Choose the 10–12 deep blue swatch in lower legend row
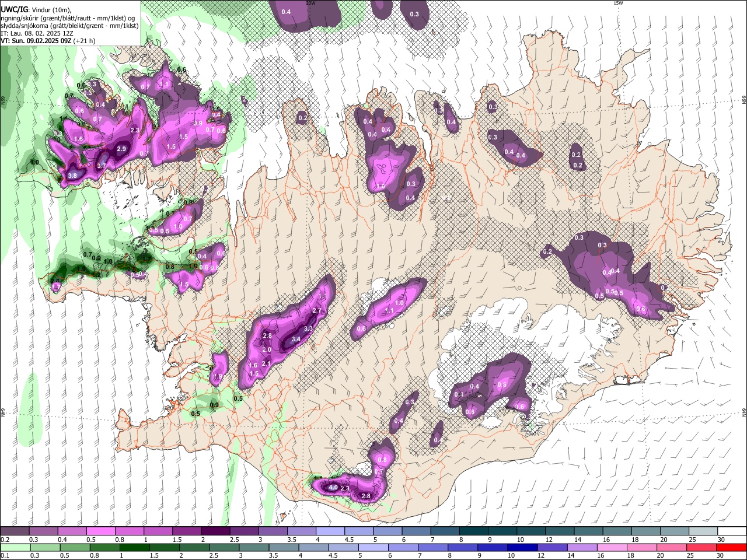 point(522,547)
